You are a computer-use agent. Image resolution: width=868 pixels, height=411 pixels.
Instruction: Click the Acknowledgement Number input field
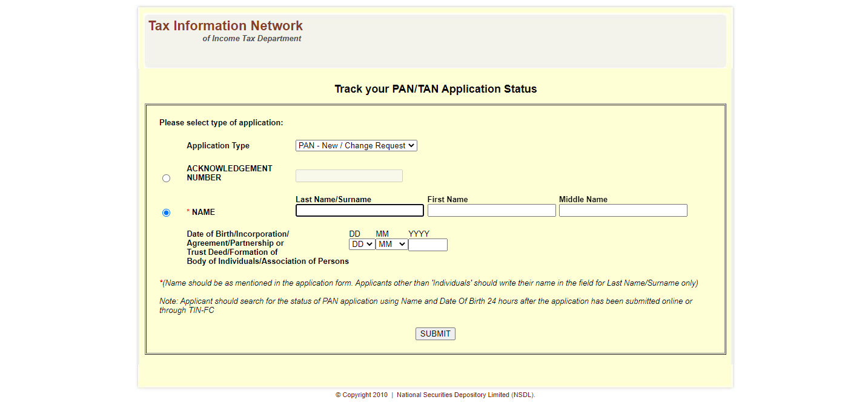(349, 176)
